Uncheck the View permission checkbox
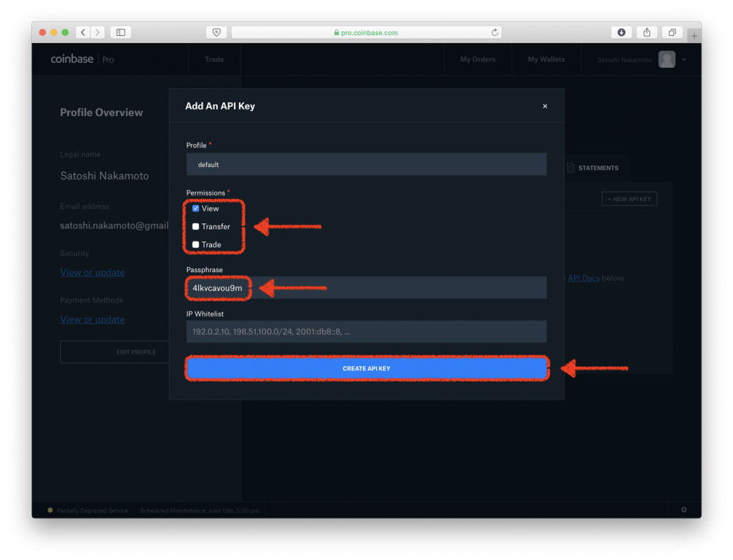 [195, 208]
